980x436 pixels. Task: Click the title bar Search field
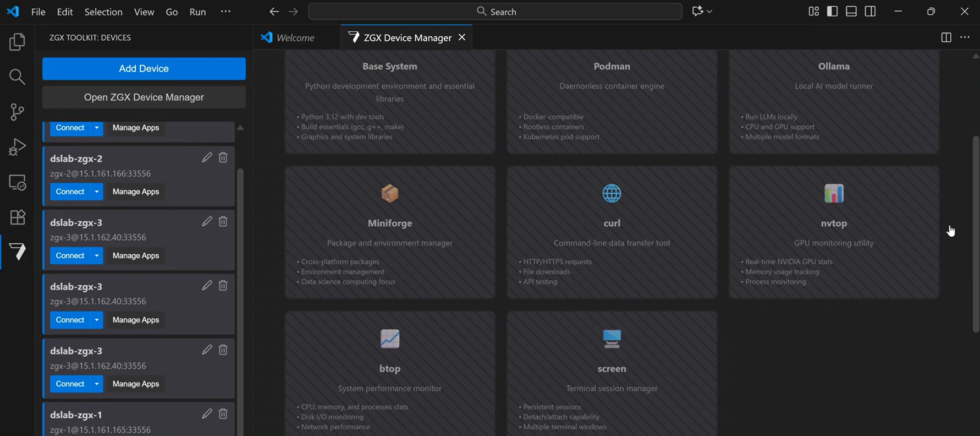[x=495, y=12]
